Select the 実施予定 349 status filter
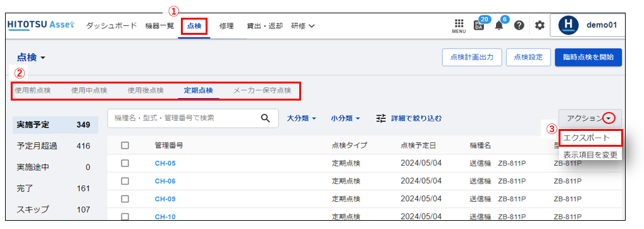The image size is (644, 229). (x=56, y=125)
